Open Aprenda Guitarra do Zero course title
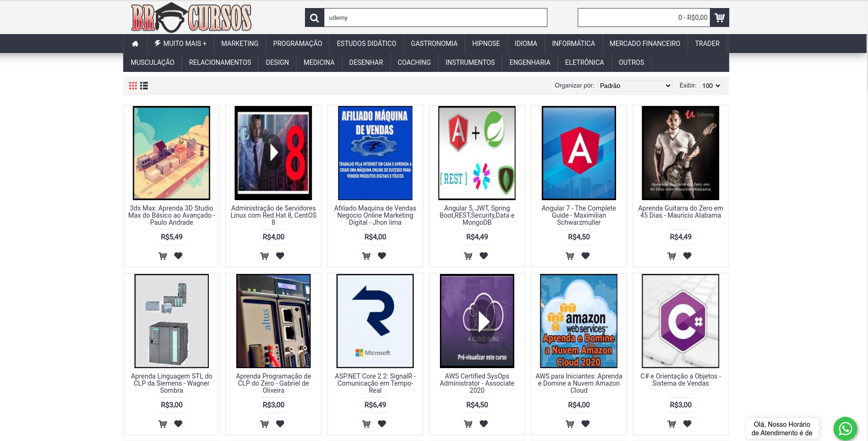The image size is (868, 441). pos(680,212)
